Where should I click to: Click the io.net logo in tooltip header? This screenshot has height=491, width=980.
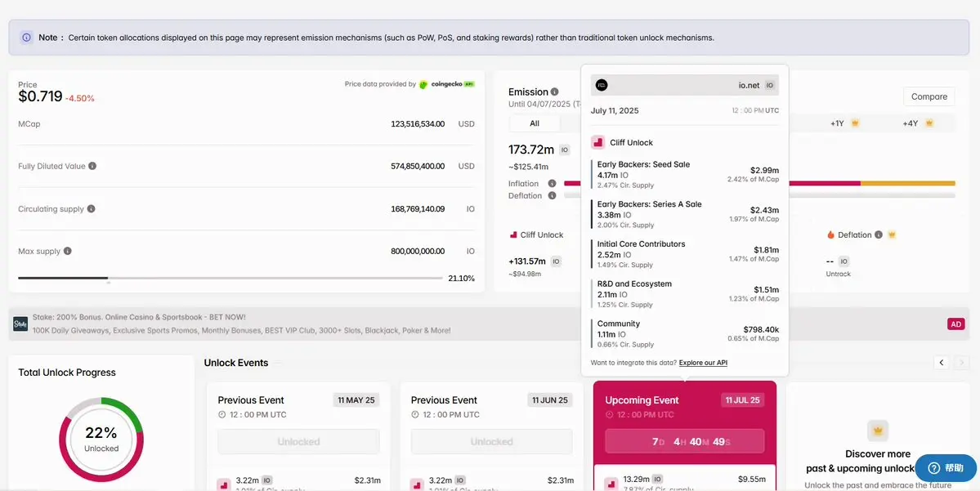602,86
